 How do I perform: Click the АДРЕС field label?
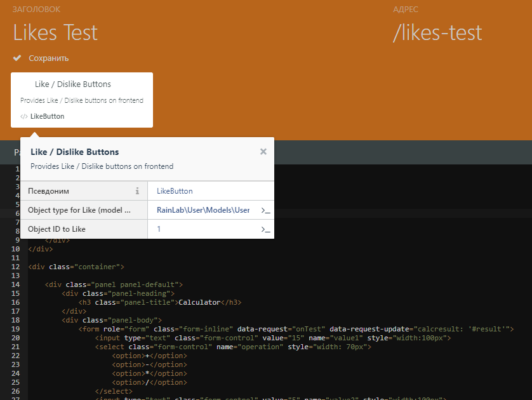pyautogui.click(x=406, y=9)
